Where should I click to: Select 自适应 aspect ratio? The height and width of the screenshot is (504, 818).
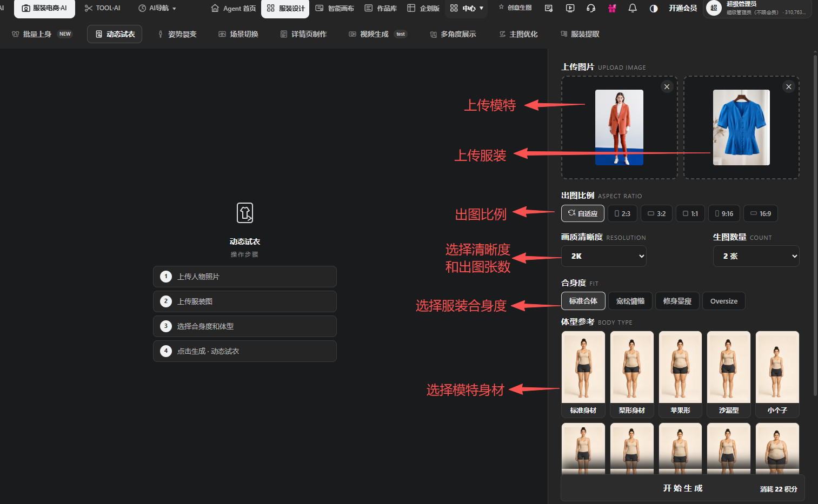pyautogui.click(x=583, y=213)
